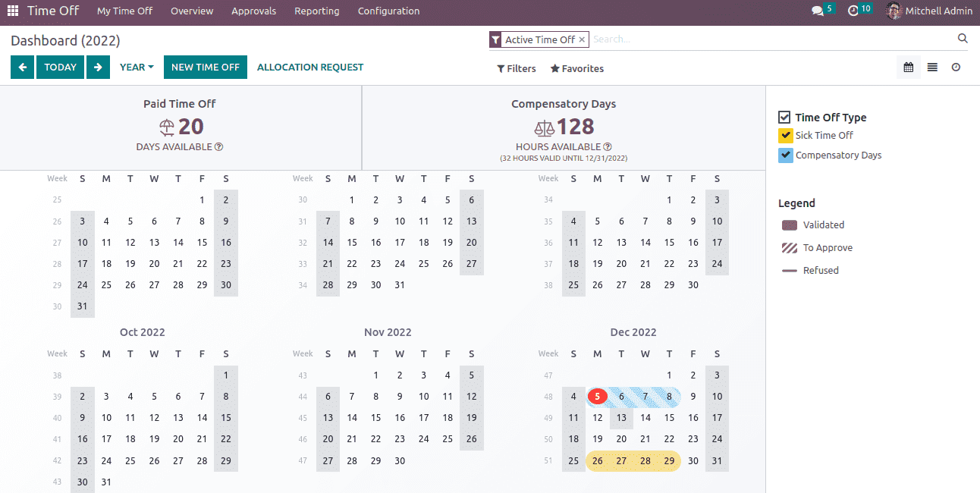Viewport: 980px width, 493px height.
Task: Toggle the Sick Time Off checkbox
Action: point(786,136)
